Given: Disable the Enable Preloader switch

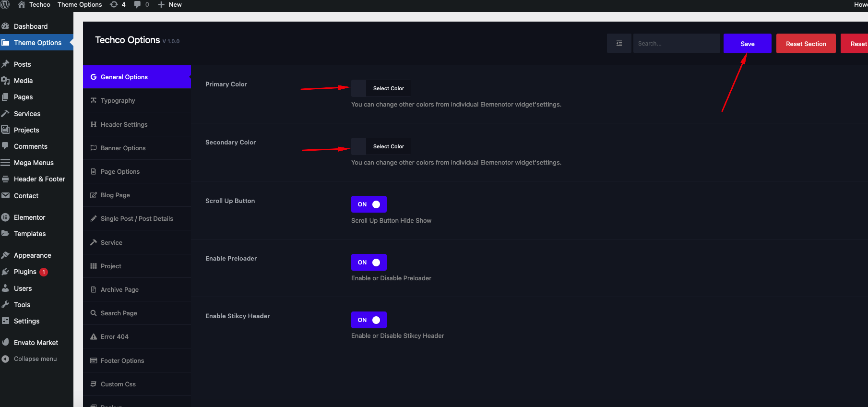Looking at the screenshot, I should pos(369,262).
